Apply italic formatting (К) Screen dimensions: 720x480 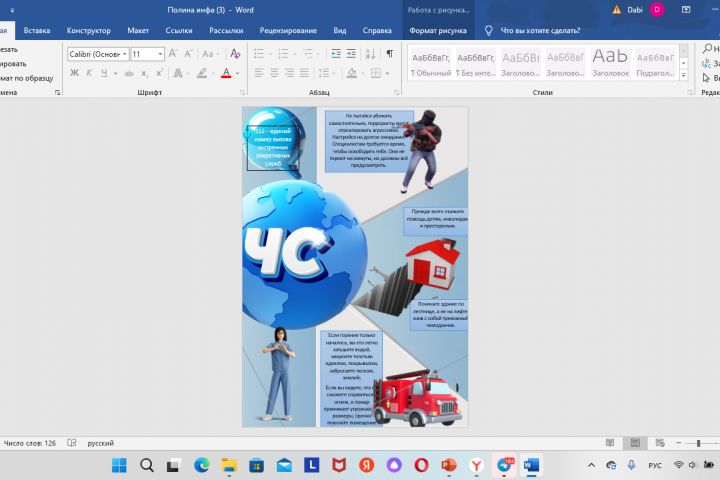89,73
